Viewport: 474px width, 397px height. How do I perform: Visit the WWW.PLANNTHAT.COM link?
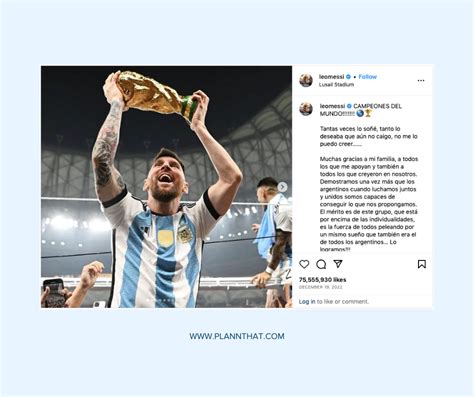(x=237, y=336)
